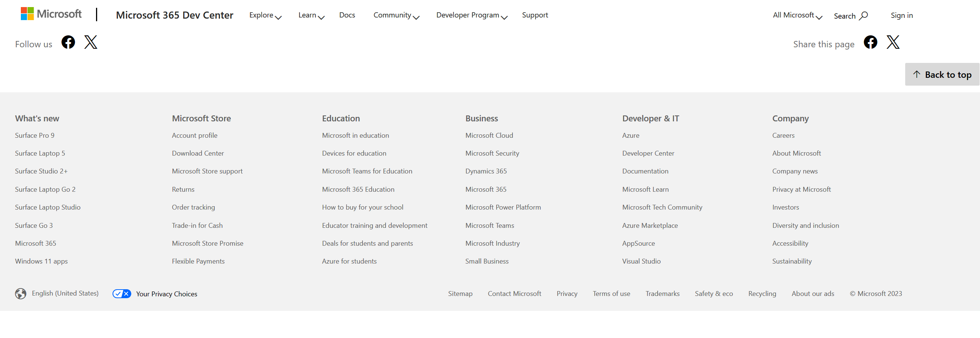Open the Microsoft Cloud link

(x=489, y=135)
